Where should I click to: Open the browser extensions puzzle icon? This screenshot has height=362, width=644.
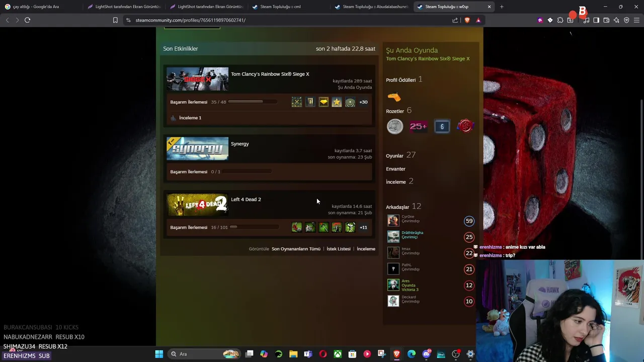click(x=560, y=20)
